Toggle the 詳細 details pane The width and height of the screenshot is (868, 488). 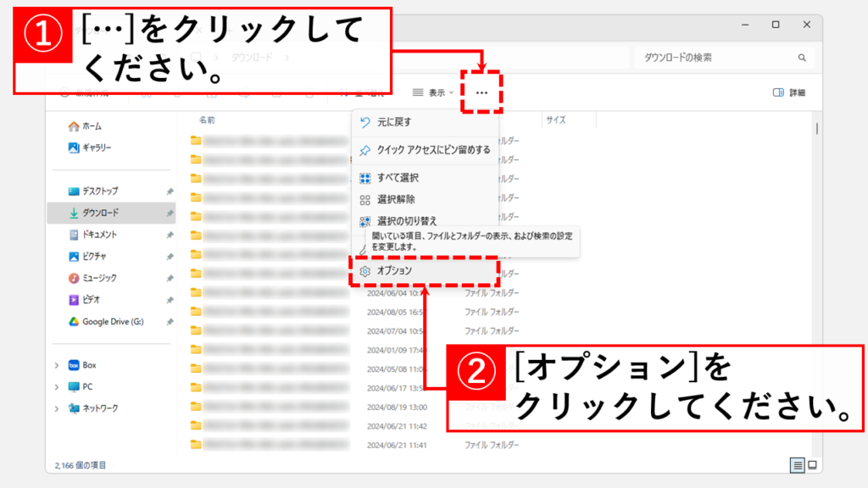(x=789, y=92)
